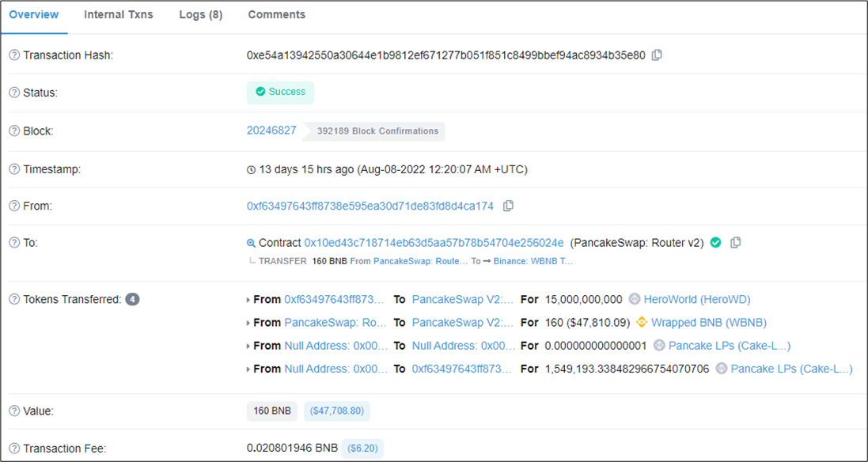Click the Wrapped BNB token logo
The width and height of the screenshot is (868, 462).
[x=642, y=322]
